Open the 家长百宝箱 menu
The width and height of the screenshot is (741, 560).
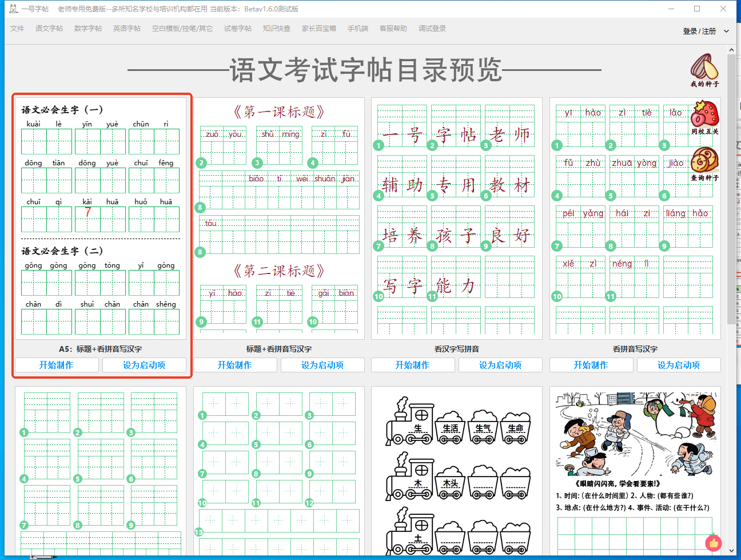[319, 29]
